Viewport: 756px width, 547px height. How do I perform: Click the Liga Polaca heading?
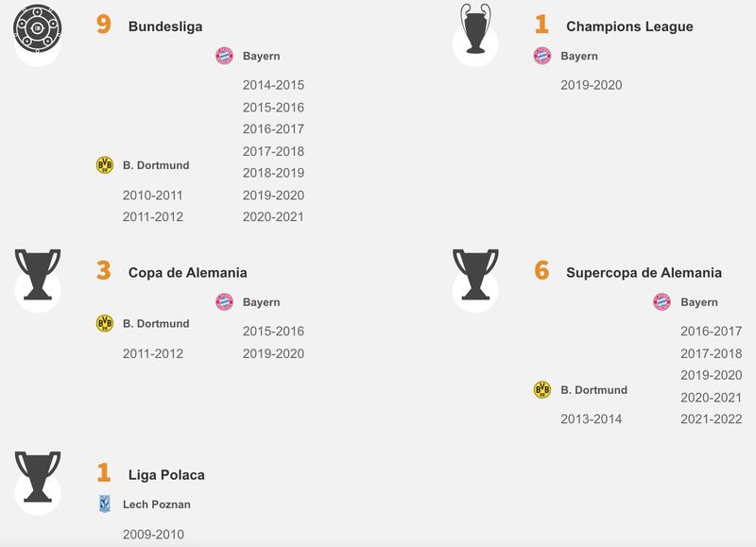(x=166, y=474)
